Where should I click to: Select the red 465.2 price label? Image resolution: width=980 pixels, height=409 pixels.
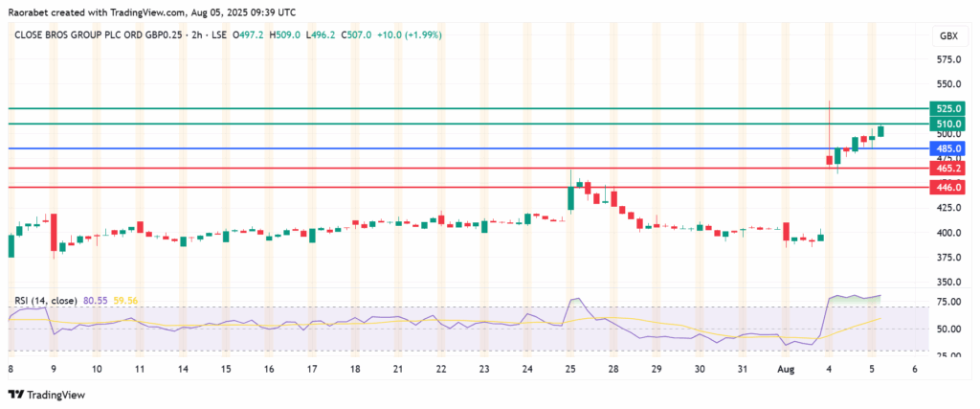(x=946, y=168)
